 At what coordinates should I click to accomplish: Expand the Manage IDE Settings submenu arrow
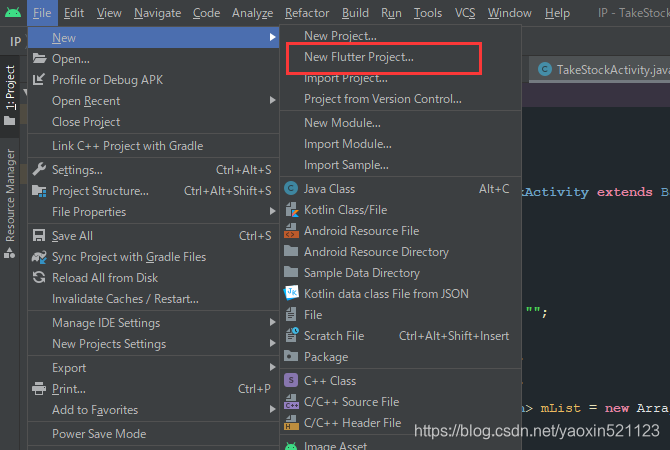[x=272, y=322]
